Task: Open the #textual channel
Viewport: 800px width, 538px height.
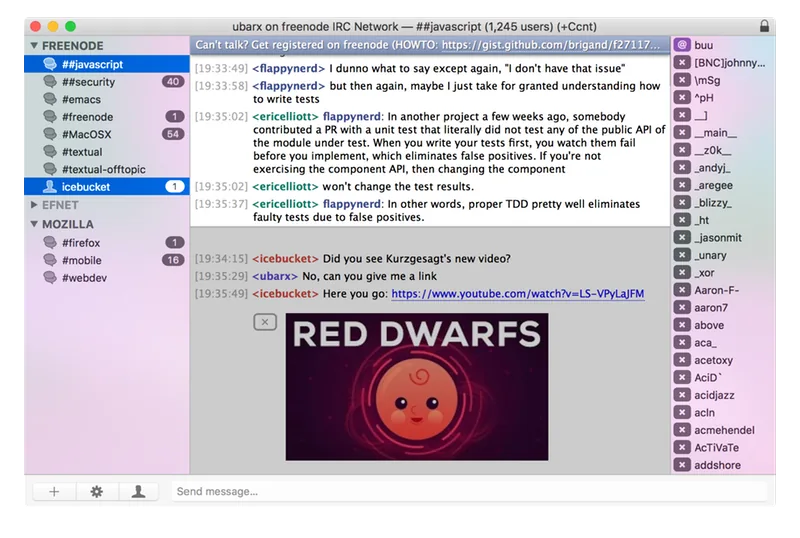Action: coord(107,152)
